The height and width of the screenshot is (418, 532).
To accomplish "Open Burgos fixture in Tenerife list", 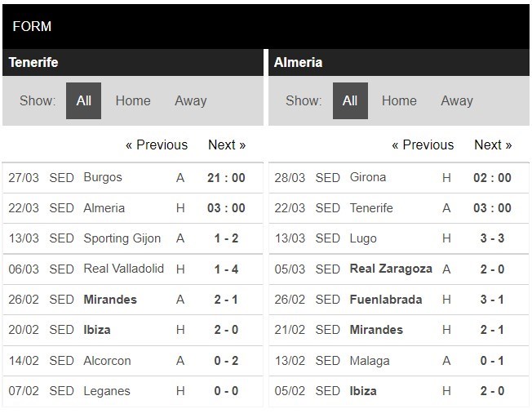I will [133, 178].
